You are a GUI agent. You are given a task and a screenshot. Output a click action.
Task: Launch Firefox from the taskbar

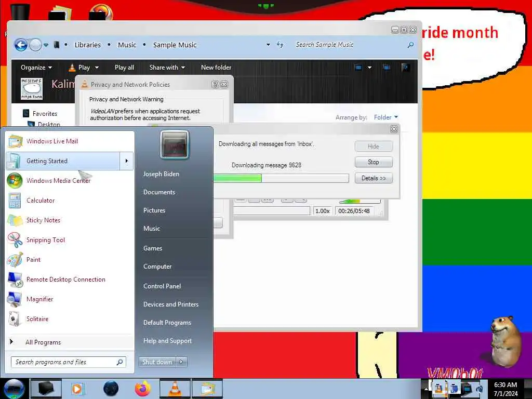pyautogui.click(x=143, y=389)
